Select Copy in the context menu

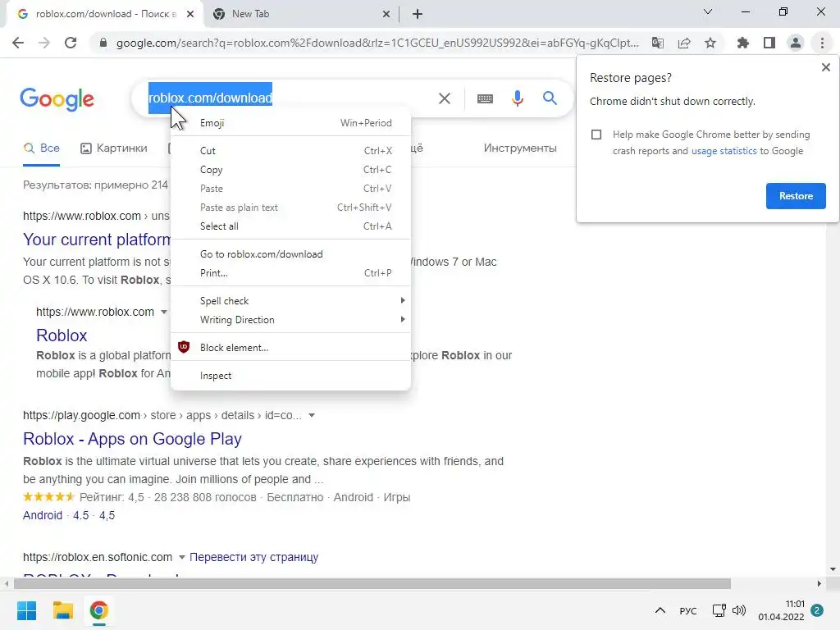[x=291, y=169]
